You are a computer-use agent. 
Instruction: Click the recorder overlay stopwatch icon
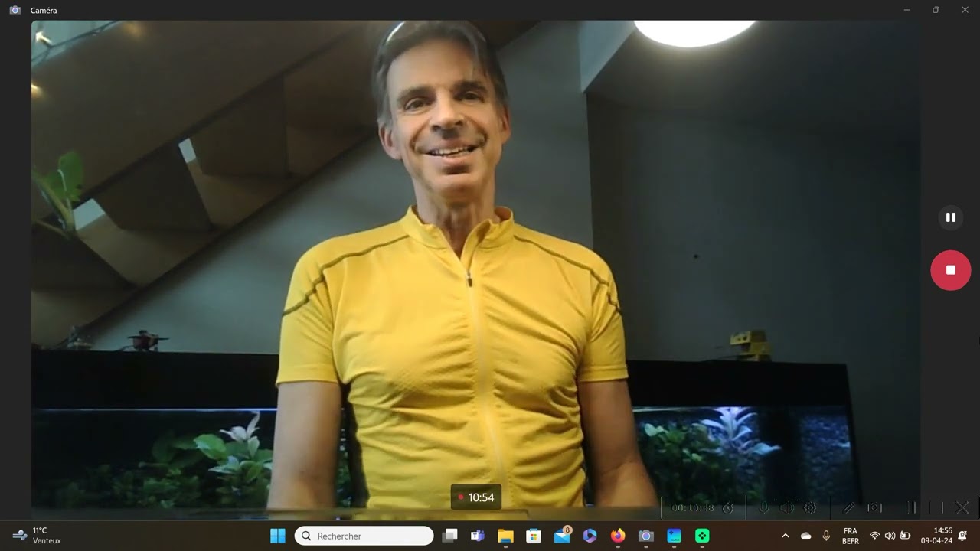pyautogui.click(x=728, y=507)
